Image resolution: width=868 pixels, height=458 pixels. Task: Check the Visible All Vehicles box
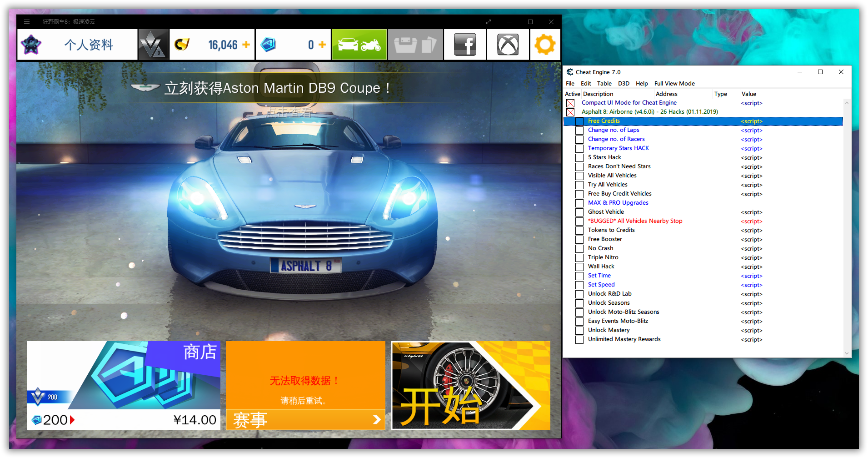pyautogui.click(x=579, y=176)
